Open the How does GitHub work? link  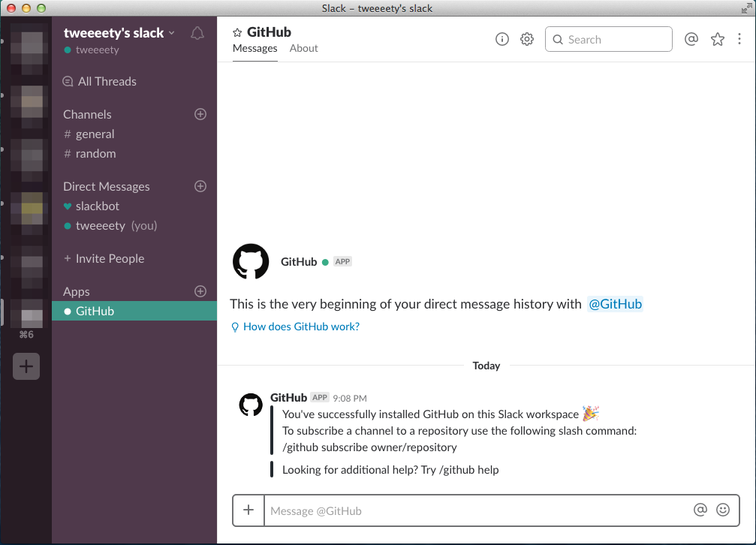click(301, 327)
